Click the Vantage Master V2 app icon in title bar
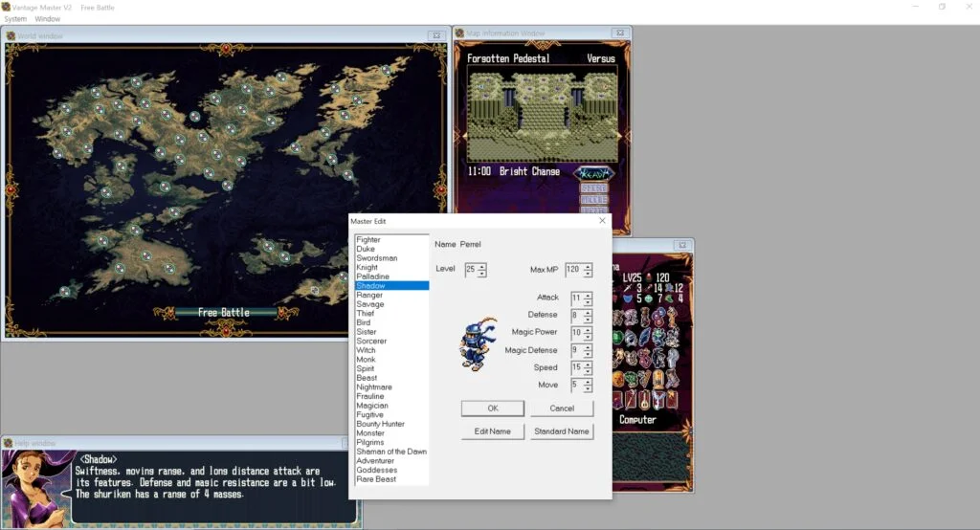980x530 pixels. [7, 7]
